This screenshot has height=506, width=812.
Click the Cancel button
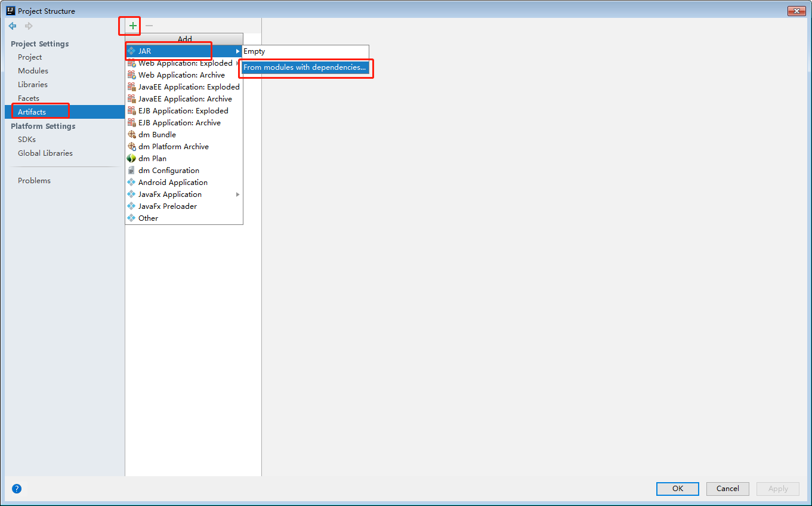click(727, 488)
